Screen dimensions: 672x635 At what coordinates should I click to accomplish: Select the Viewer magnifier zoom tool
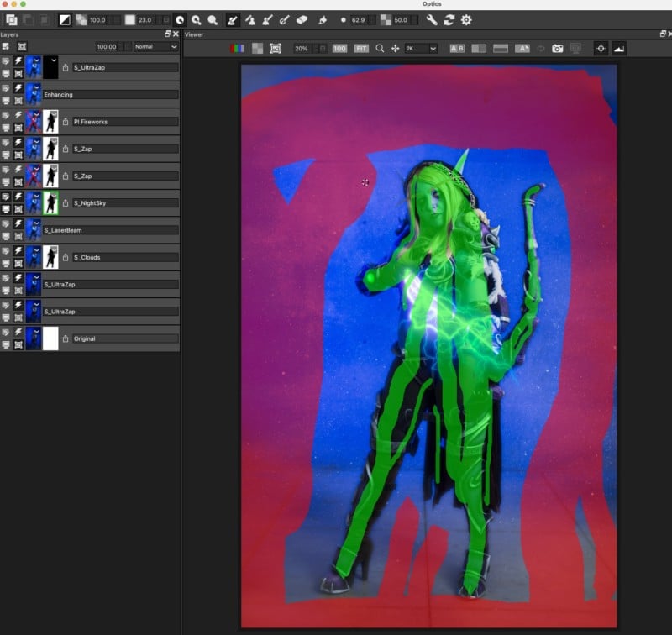tap(380, 49)
